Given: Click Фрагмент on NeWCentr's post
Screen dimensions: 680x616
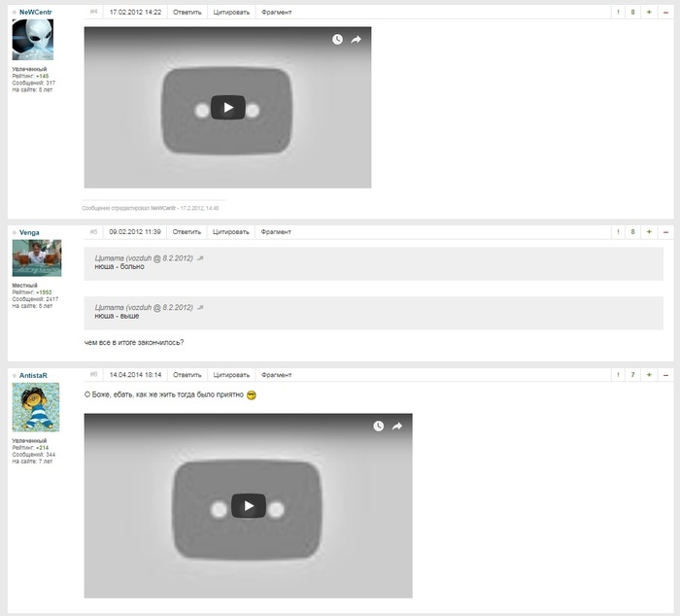Looking at the screenshot, I should (x=277, y=13).
